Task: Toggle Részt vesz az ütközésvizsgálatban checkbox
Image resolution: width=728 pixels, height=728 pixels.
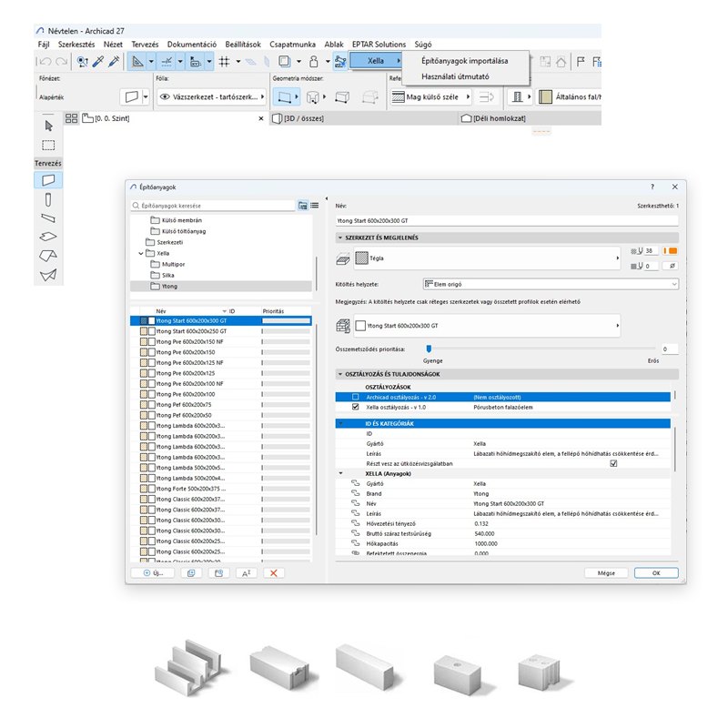Action: tap(613, 463)
